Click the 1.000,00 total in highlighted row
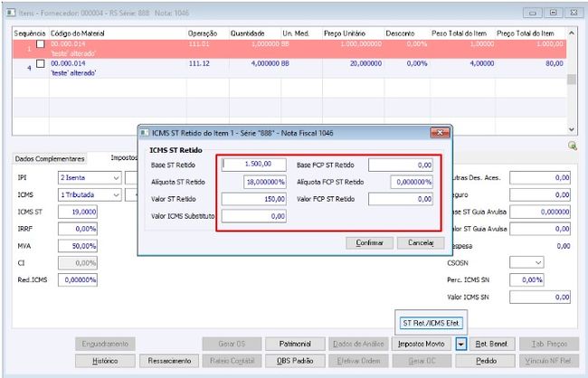588x378 pixels. click(549, 44)
